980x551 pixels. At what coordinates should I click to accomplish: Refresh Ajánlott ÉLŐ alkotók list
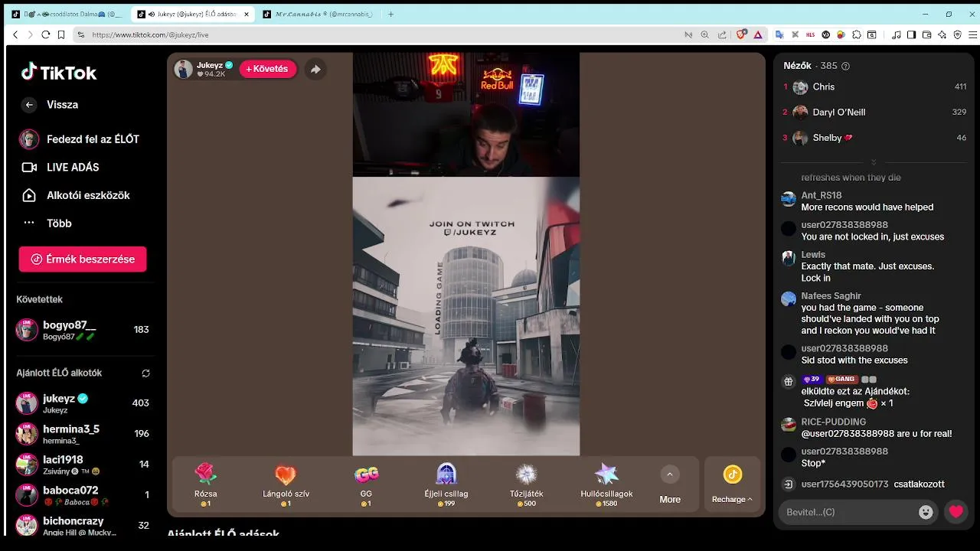[x=145, y=373]
